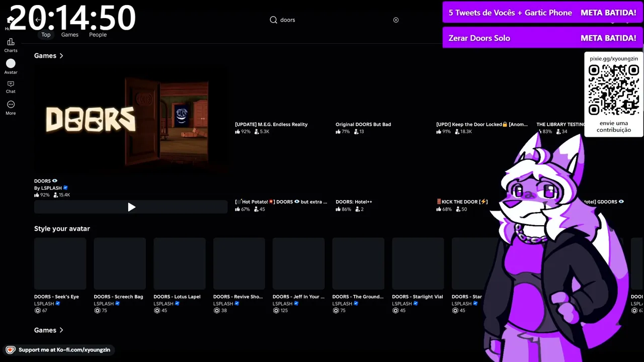Click the search magnifier icon
644x362 pixels.
[273, 20]
